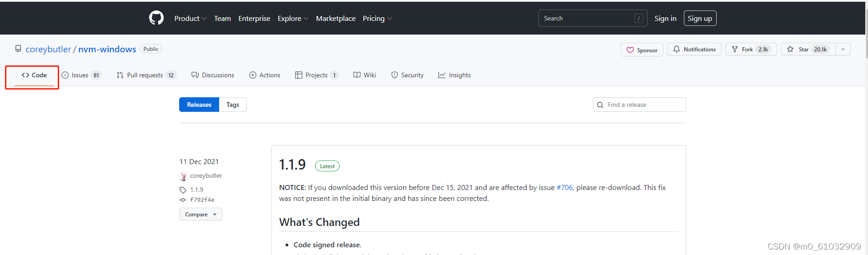This screenshot has width=868, height=255.
Task: Click the slash shortcut icon in Search
Action: (x=639, y=18)
